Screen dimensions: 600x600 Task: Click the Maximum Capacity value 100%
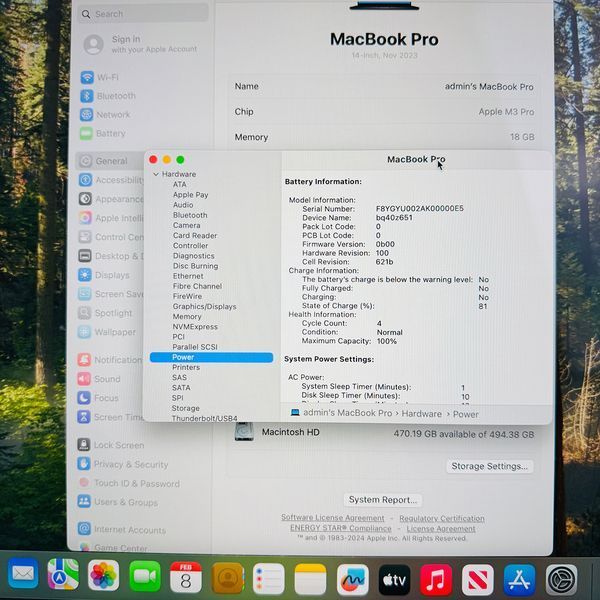click(x=386, y=341)
